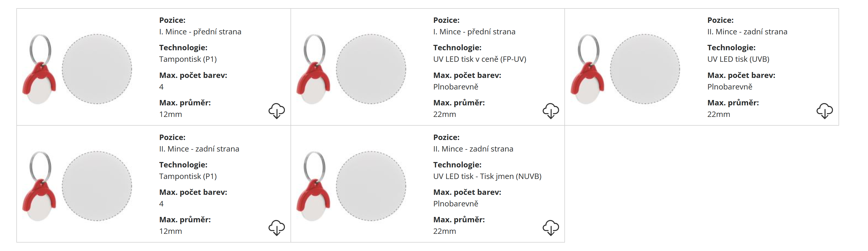Download template for UV LED tisk v ceně (FP-UV)
This screenshot has width=868, height=251.
(550, 111)
